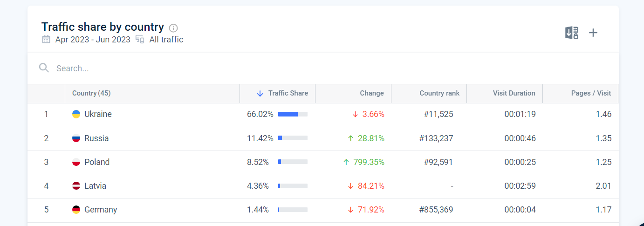
Task: Sort by the Change column header
Action: point(371,93)
